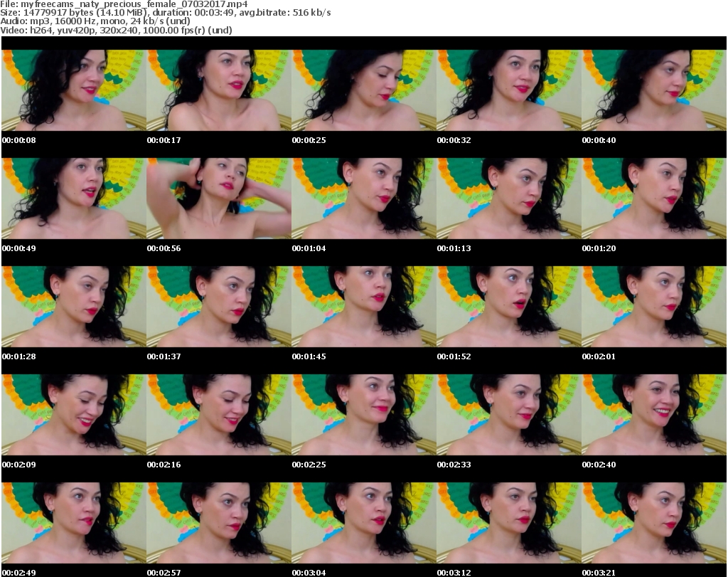728x577 pixels.
Task: Click the thumbnail timestamped 00:01:28
Action: point(74,307)
